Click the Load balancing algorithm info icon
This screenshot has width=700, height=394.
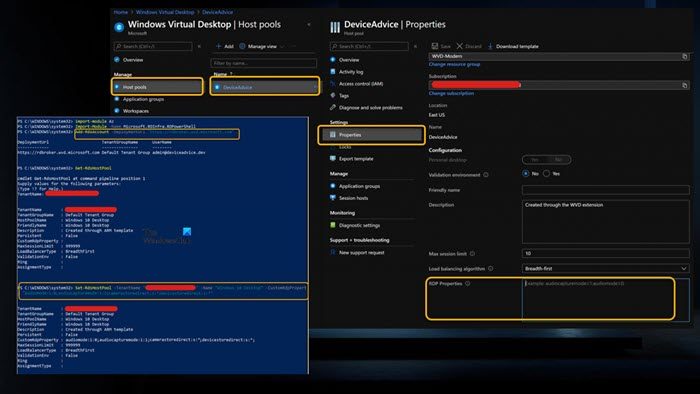pyautogui.click(x=491, y=269)
